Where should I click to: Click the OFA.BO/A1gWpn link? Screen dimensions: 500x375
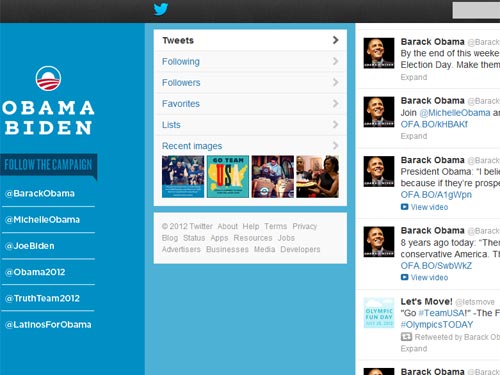436,195
